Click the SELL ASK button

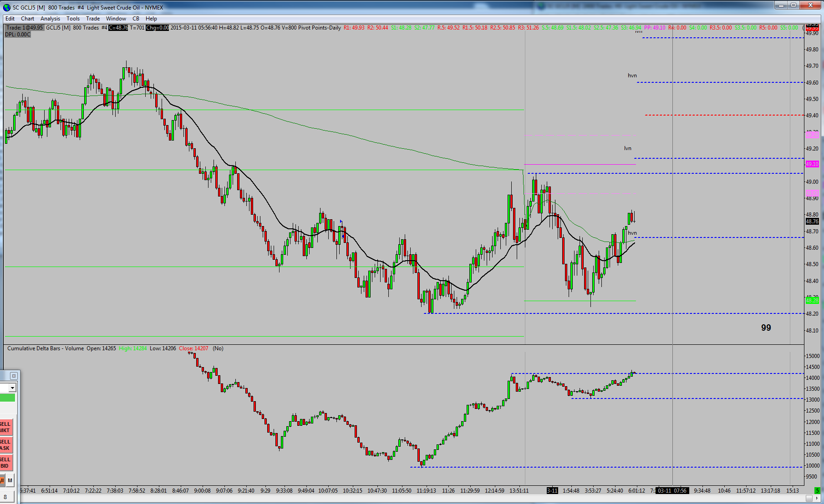[x=5, y=445]
